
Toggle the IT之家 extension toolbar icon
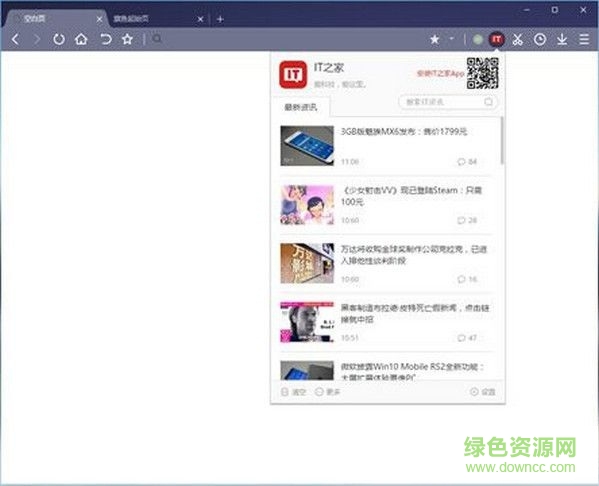pyautogui.click(x=496, y=39)
